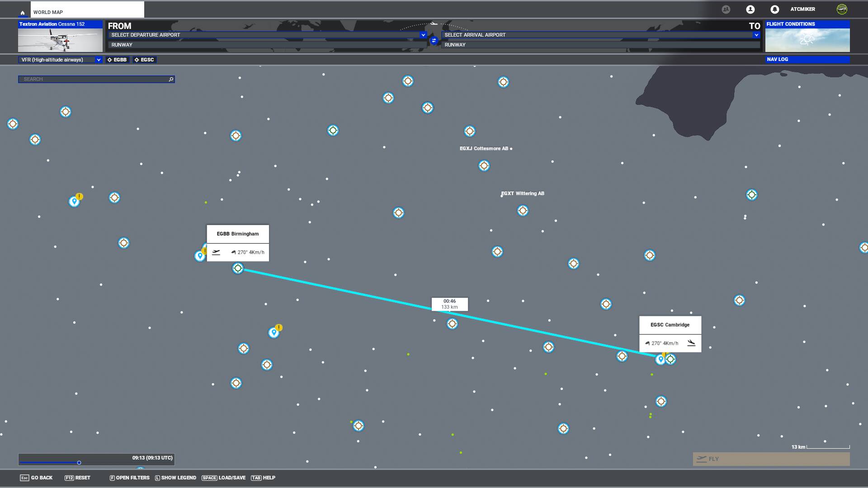The height and width of the screenshot is (488, 868).
Task: Click the EGSC Cambridge airport marker
Action: point(670,359)
